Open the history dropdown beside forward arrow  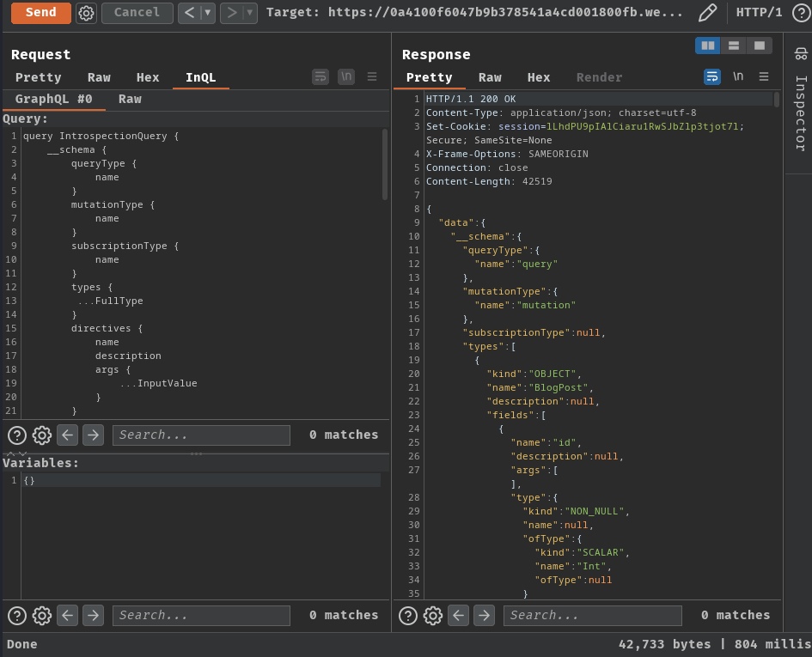250,12
